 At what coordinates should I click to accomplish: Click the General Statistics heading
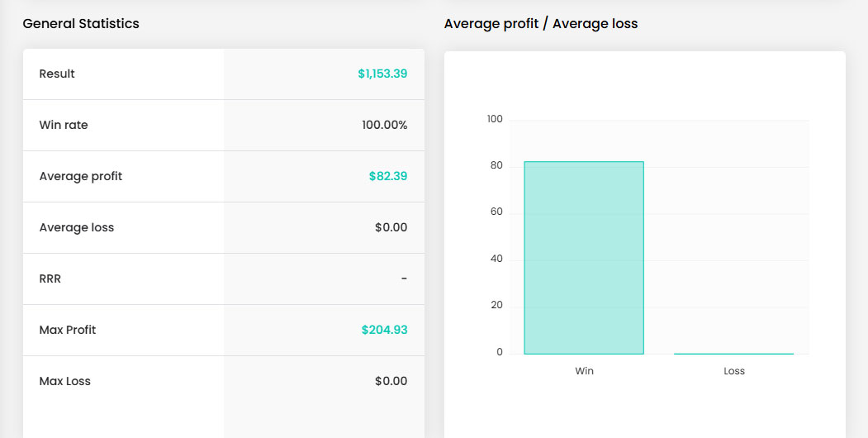pos(81,24)
